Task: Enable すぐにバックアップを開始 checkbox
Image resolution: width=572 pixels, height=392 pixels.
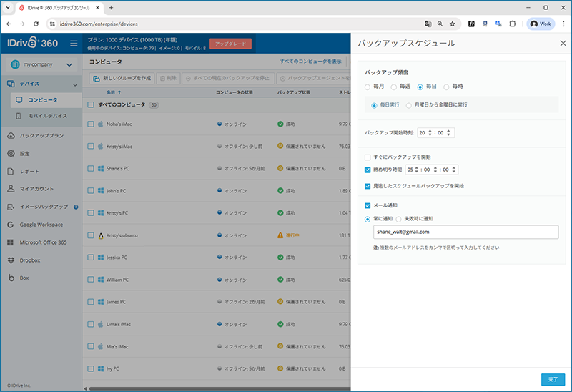Action: point(368,157)
